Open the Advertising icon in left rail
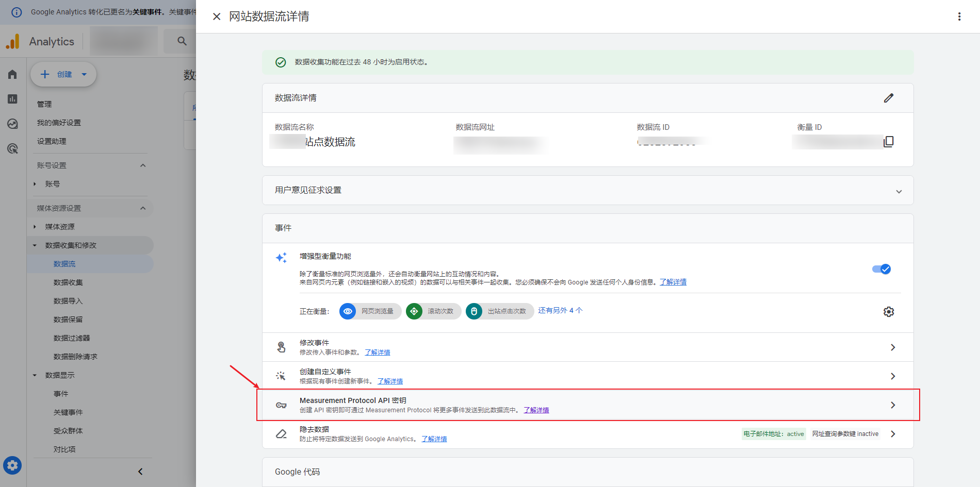The image size is (980, 487). [x=12, y=149]
